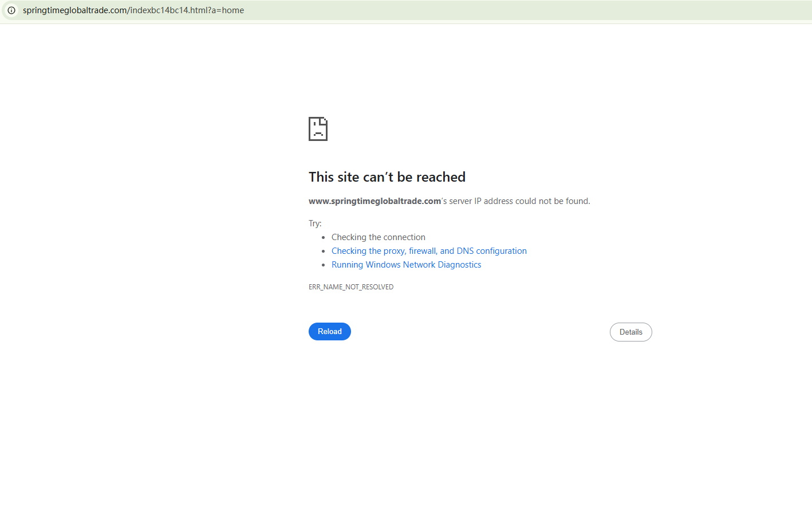Click the Reload button
The image size is (812, 514).
point(330,332)
